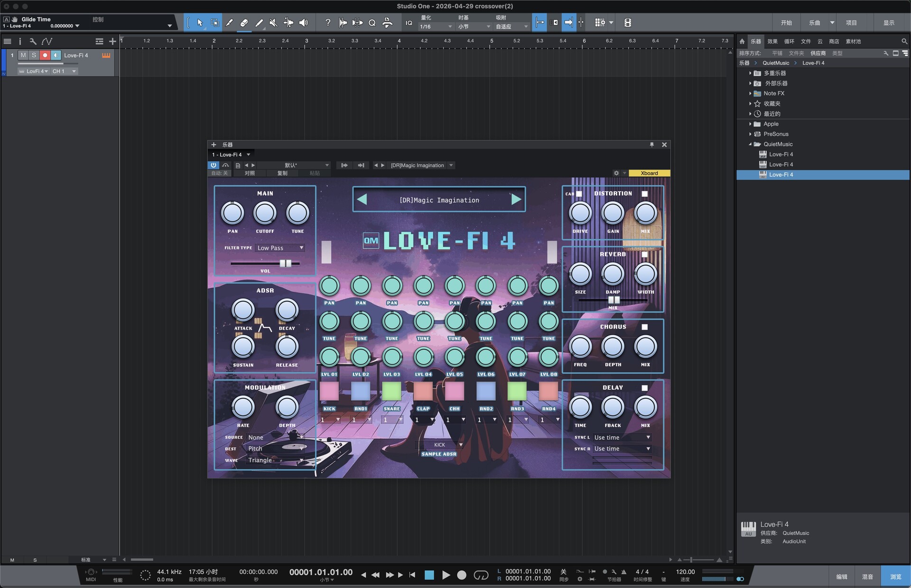Enable the Distortion effect checkbox

(x=644, y=193)
